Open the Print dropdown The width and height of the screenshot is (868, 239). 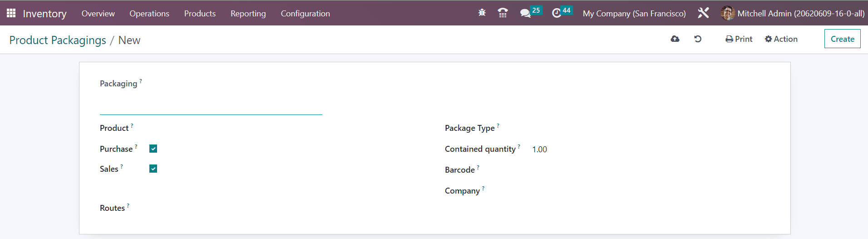(739, 39)
